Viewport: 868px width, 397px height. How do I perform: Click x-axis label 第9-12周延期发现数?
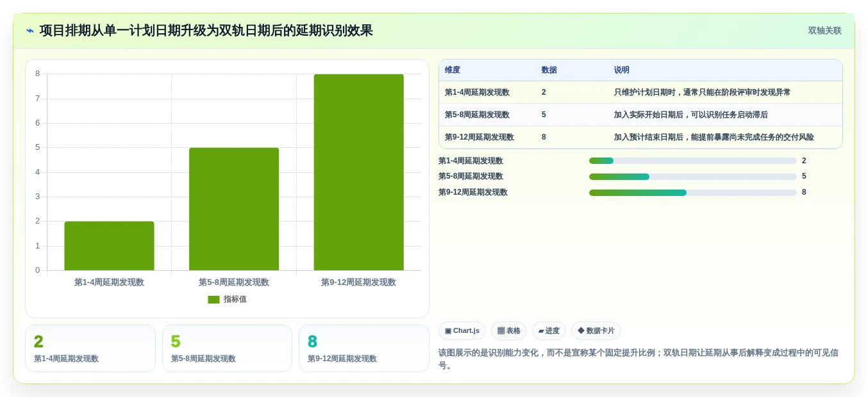pos(358,282)
